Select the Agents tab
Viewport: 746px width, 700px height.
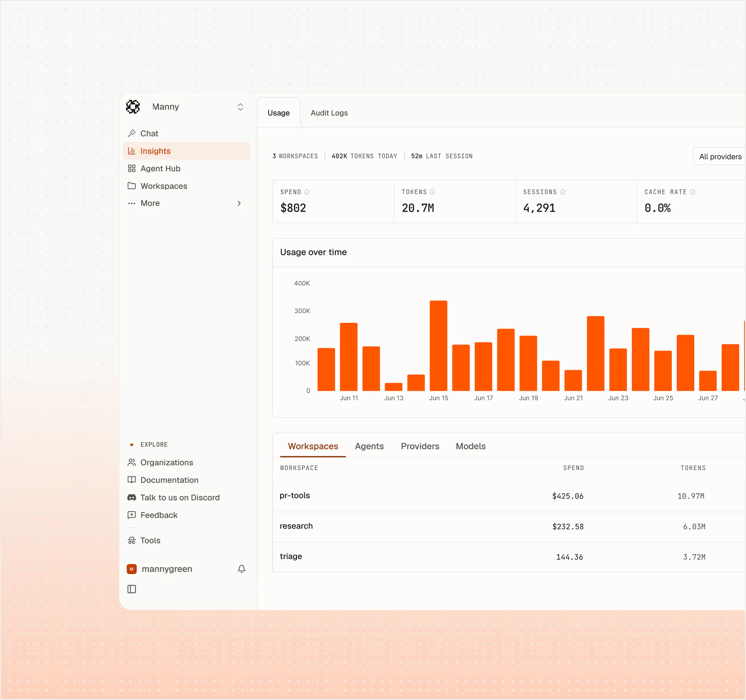pos(369,446)
